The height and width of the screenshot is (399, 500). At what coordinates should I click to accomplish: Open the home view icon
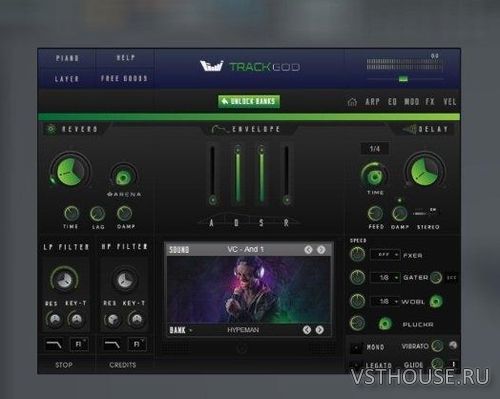coord(352,102)
